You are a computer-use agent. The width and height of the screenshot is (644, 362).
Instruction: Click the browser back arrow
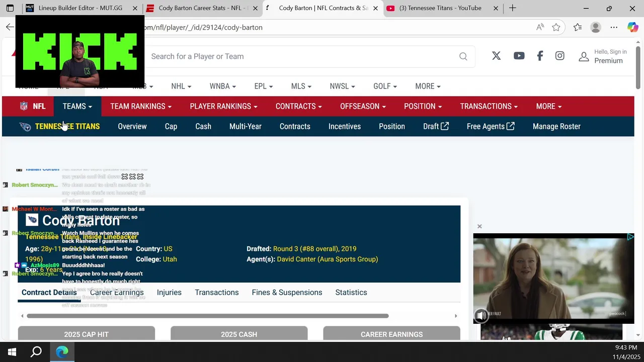point(10,27)
